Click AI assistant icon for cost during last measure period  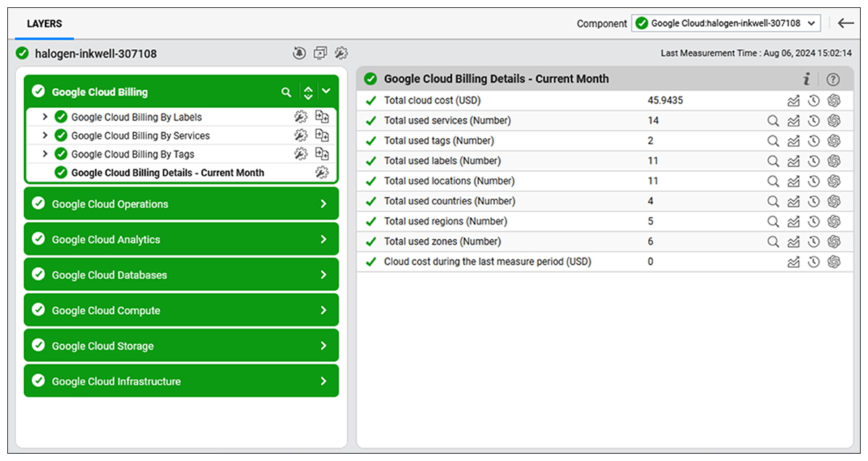834,262
